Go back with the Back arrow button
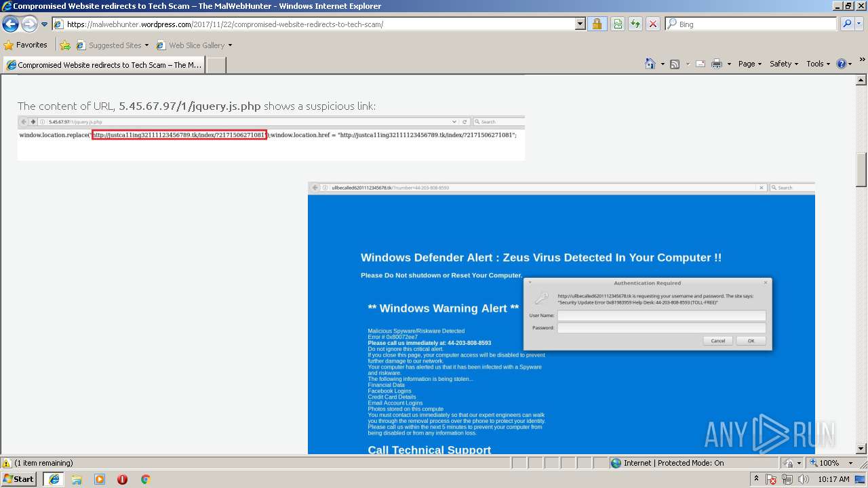 click(x=11, y=24)
